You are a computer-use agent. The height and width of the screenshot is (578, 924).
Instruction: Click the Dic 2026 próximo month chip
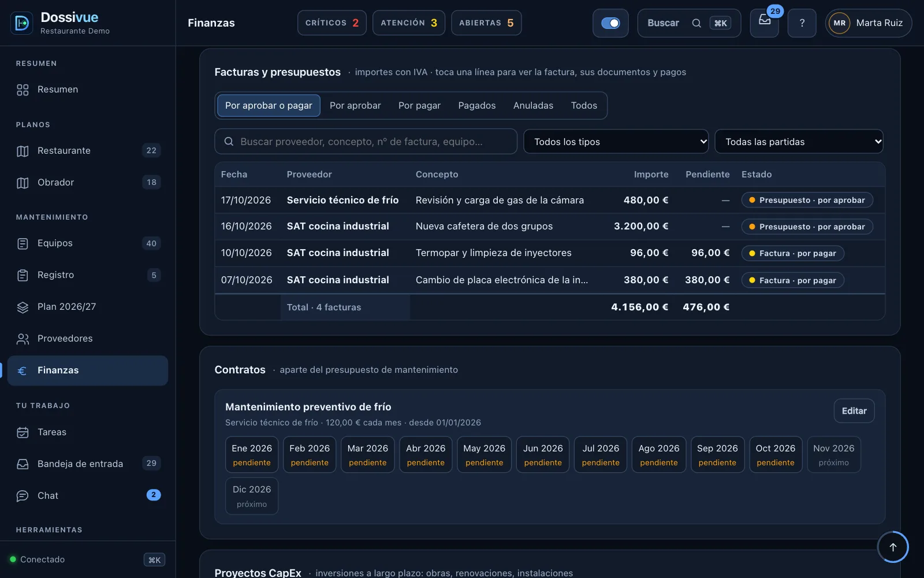(x=252, y=496)
